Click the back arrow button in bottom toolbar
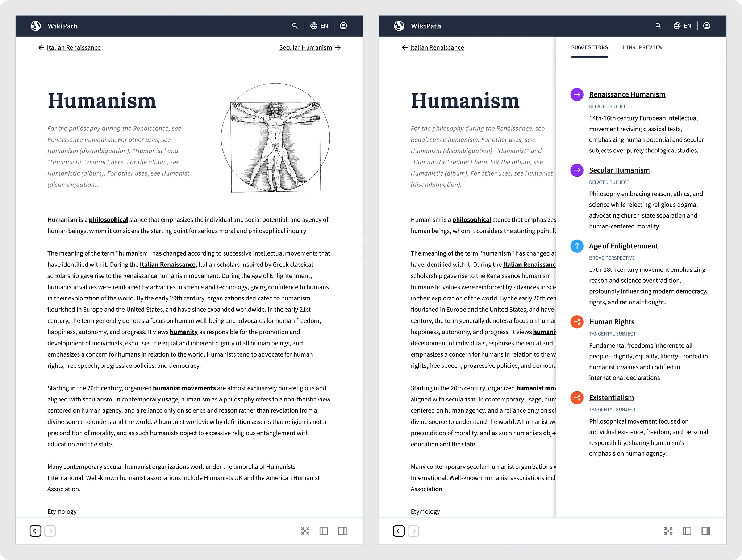The height and width of the screenshot is (560, 742). tap(35, 531)
